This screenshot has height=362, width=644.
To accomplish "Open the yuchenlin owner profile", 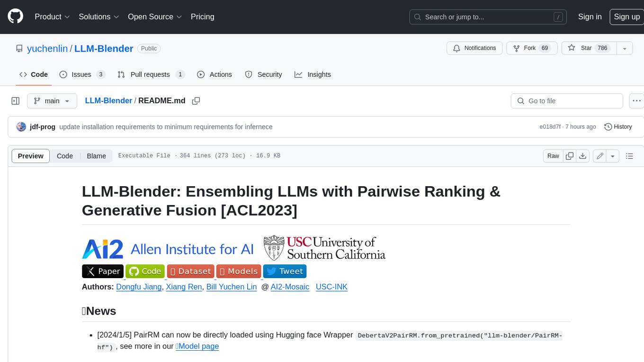I will coord(47,48).
